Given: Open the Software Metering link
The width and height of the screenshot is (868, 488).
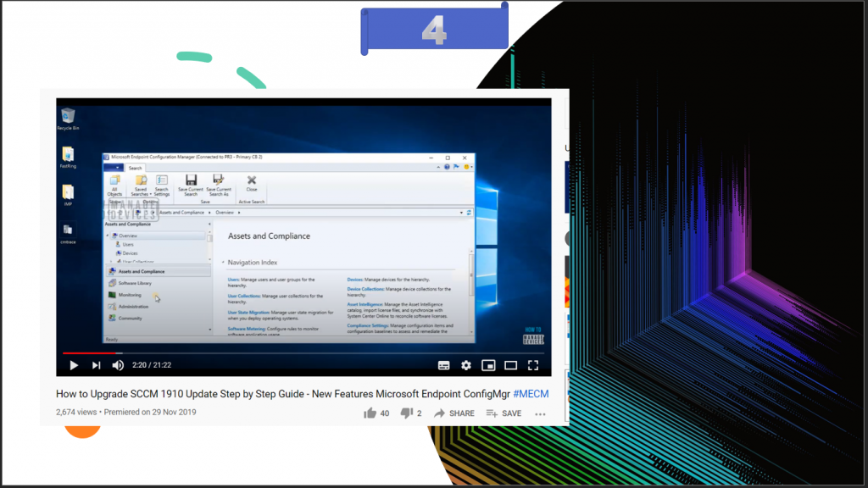Looking at the screenshot, I should 247,329.
